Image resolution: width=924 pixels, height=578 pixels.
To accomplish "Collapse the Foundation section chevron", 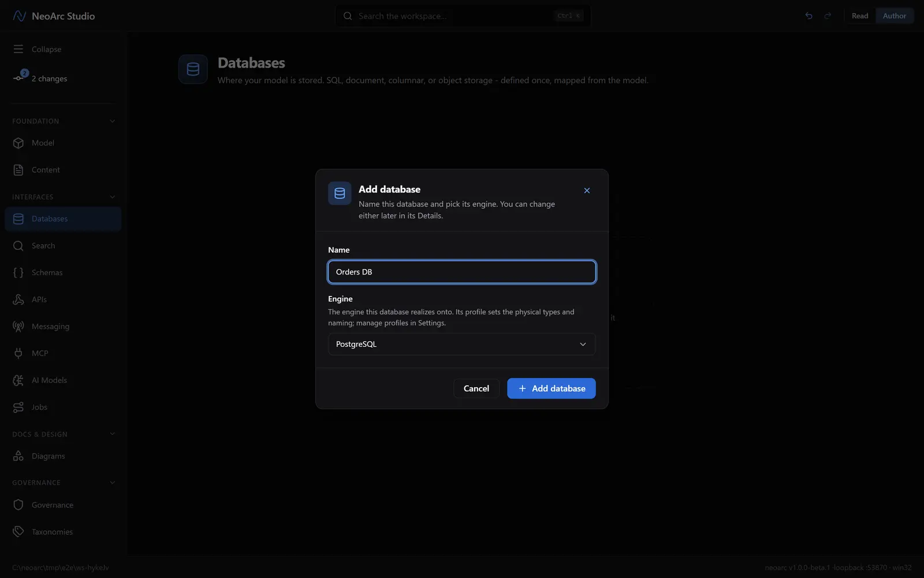I will click(x=113, y=121).
